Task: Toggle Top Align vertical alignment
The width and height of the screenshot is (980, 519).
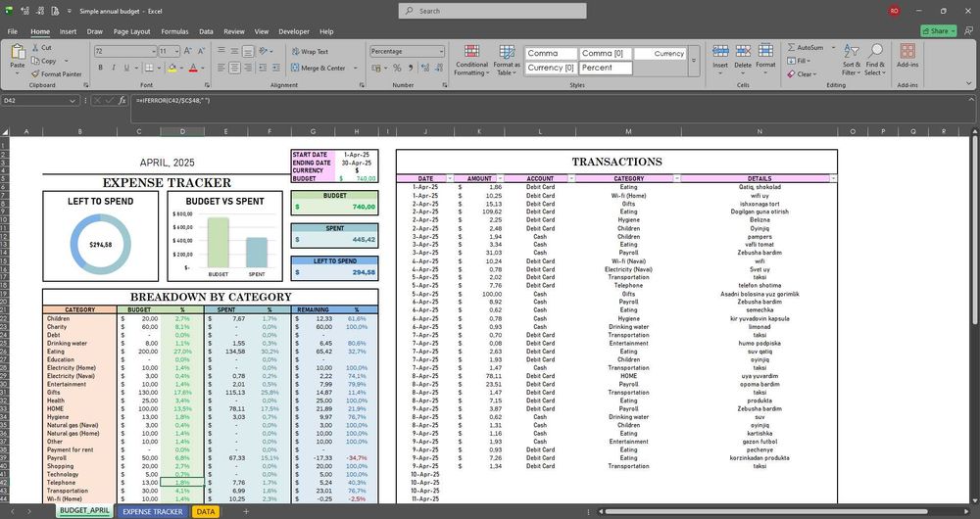Action: [x=221, y=51]
